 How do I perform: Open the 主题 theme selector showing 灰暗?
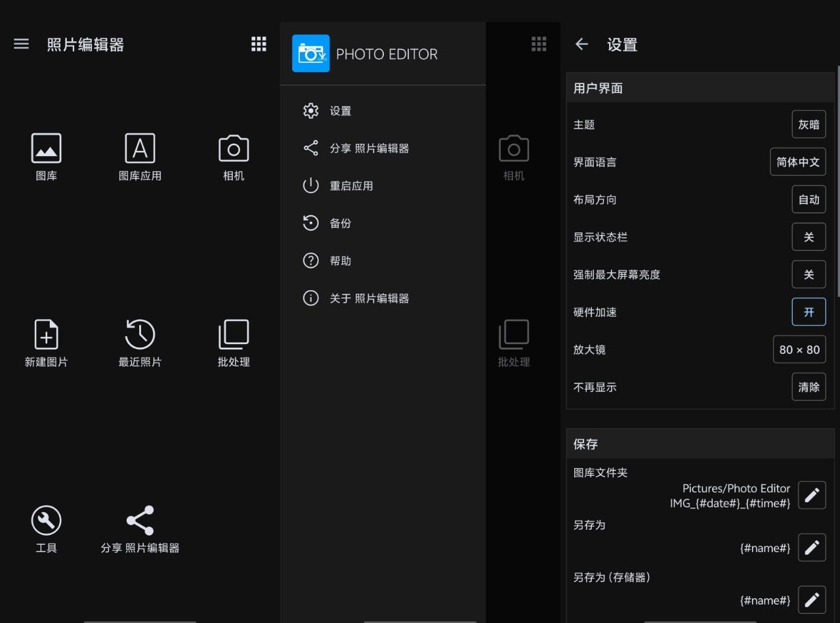tap(808, 125)
